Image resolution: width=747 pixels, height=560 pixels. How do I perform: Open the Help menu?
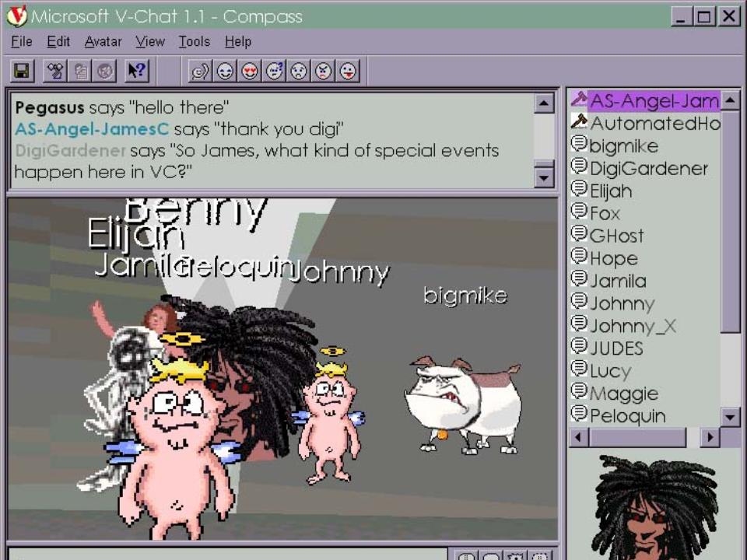238,42
